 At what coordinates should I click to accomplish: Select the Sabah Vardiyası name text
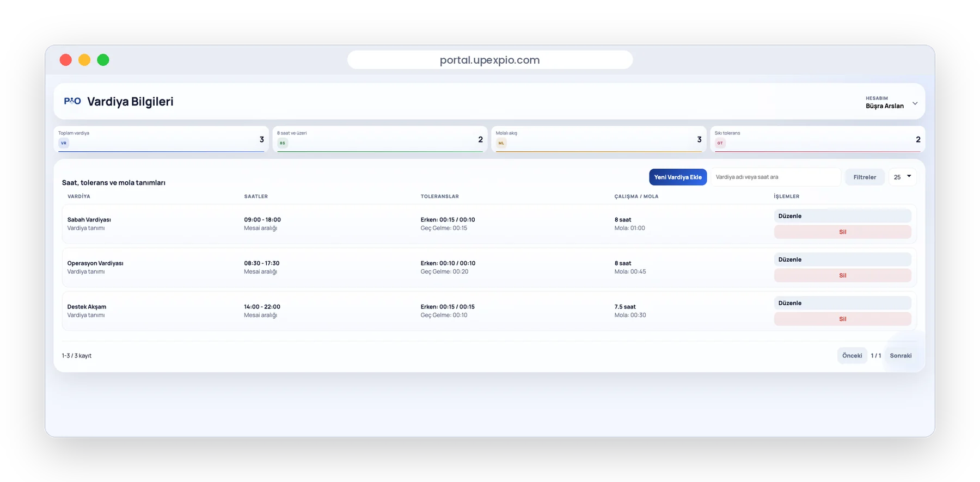pos(89,220)
